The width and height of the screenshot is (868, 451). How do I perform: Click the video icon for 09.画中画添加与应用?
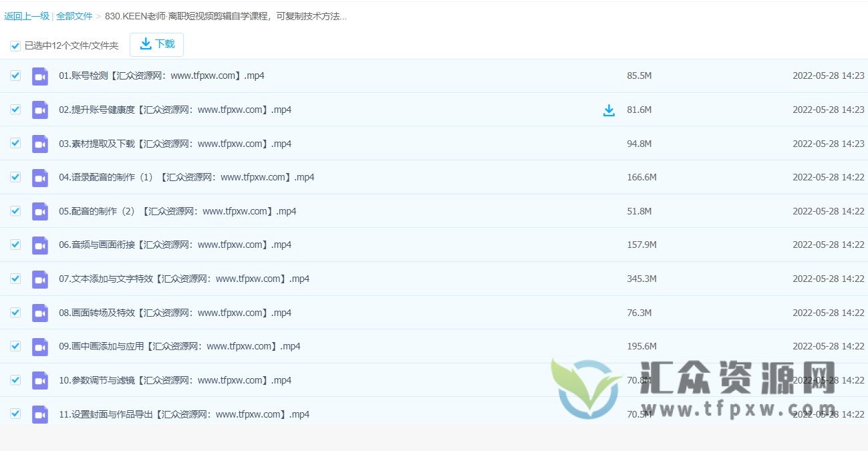tap(39, 346)
